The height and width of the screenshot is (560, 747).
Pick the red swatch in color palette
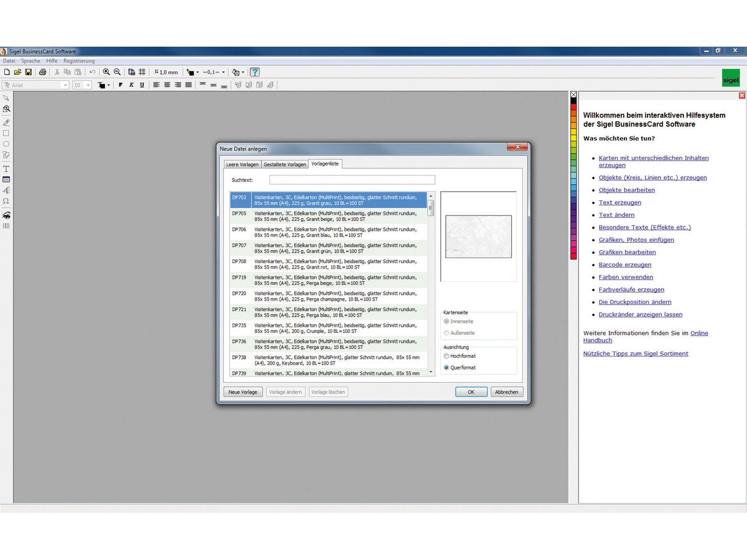[573, 107]
